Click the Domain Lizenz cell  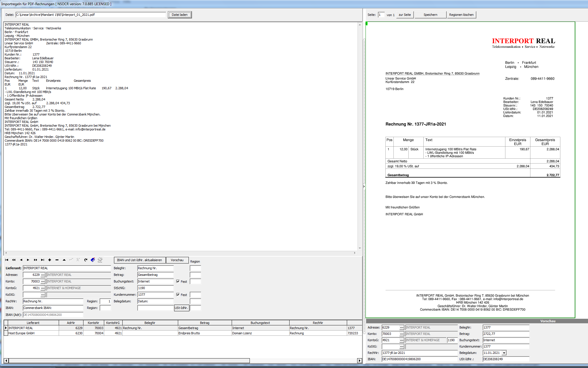click(260, 333)
